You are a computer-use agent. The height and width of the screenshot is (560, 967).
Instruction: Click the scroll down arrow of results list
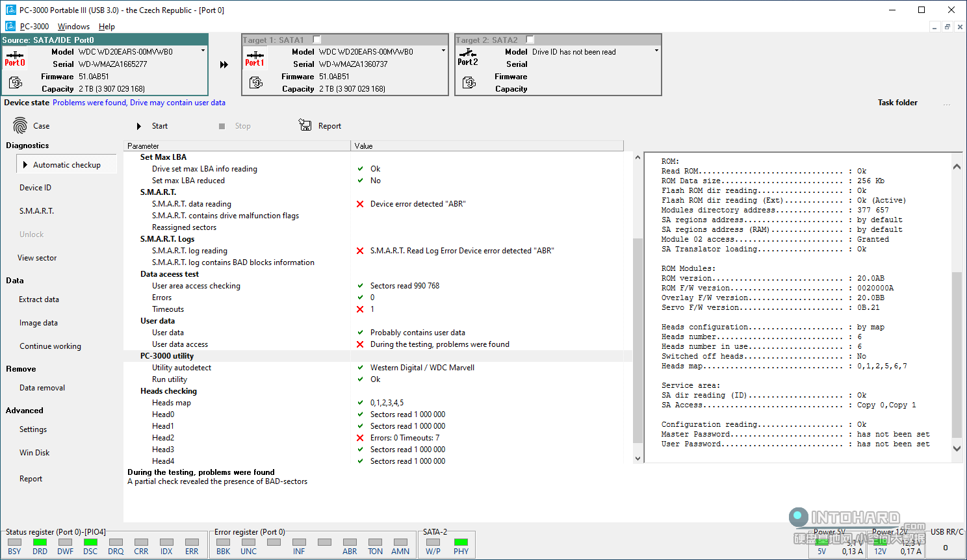638,459
